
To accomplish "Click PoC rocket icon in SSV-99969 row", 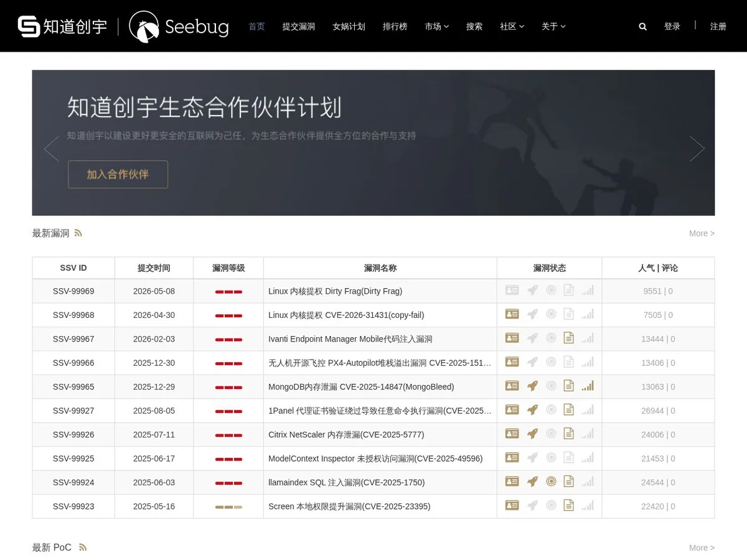I will [532, 291].
